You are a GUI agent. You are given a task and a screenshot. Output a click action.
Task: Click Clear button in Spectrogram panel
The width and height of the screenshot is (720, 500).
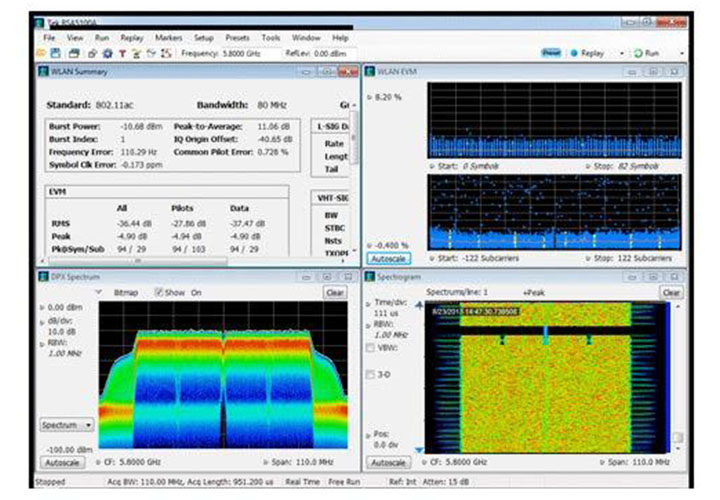[671, 293]
